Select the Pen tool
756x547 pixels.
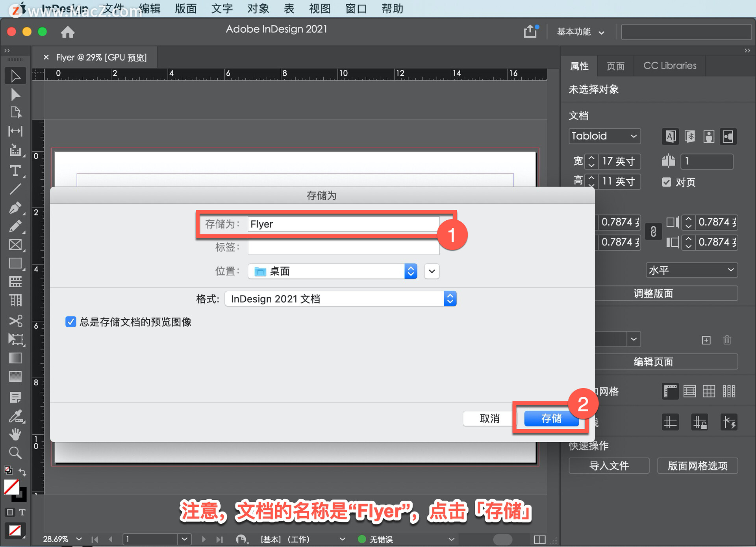(15, 208)
